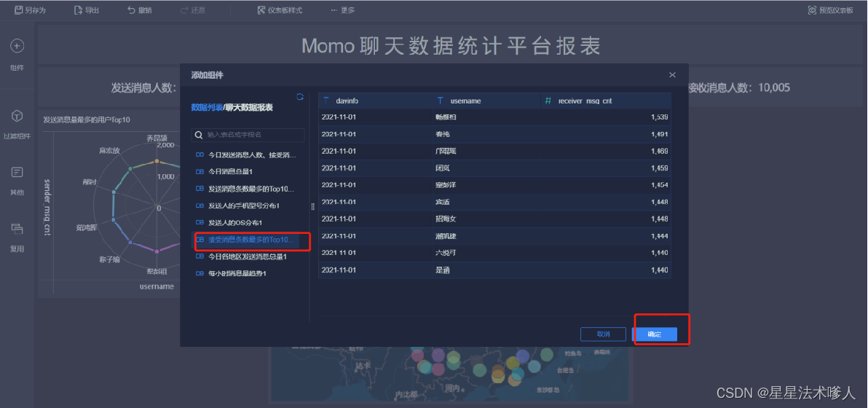The width and height of the screenshot is (868, 408).
Task: Click the DB icon beside 今日消息总量1
Action: tap(200, 172)
